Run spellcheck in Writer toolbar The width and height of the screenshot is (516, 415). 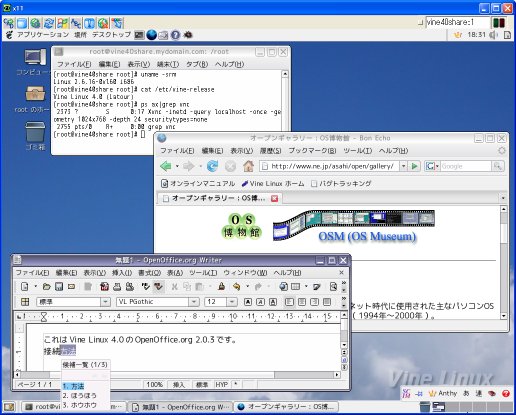click(146, 286)
